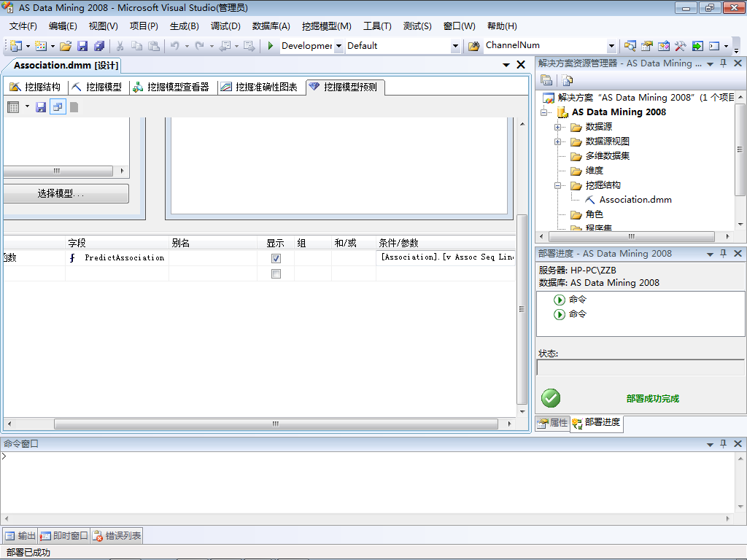Start debugging with the green play icon
747x560 pixels.
pos(271,46)
